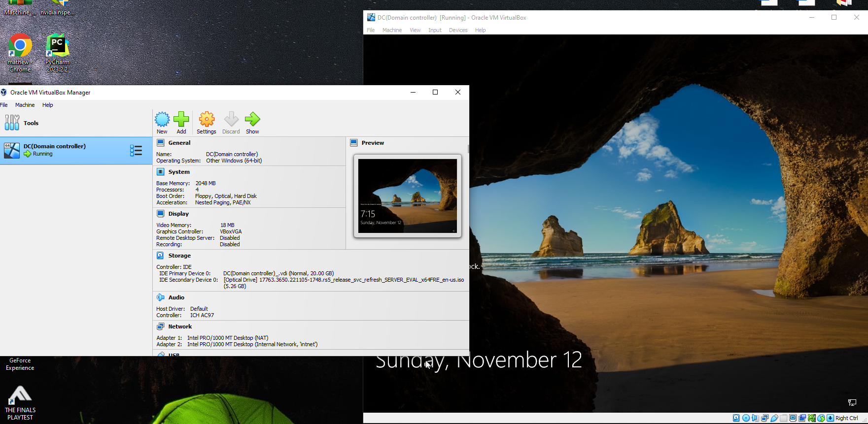Open PyCharm 2023.2.2 desktop shortcut

57,53
